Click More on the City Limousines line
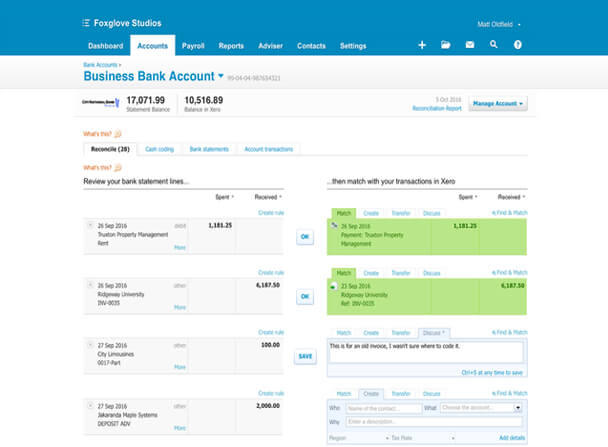608x447 pixels. (x=180, y=367)
